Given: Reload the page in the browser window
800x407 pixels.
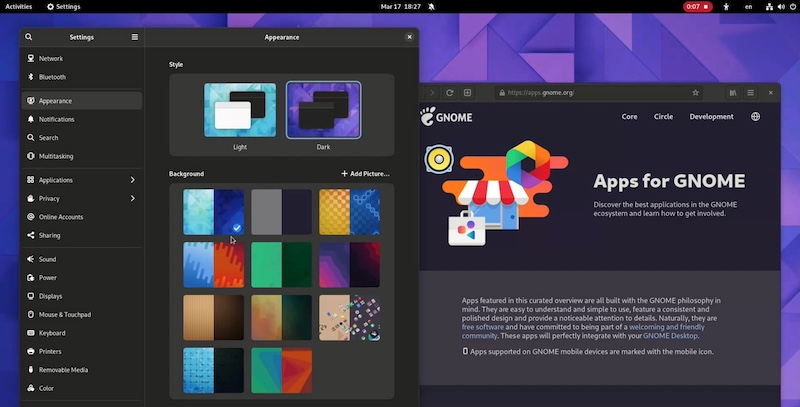Looking at the screenshot, I should pyautogui.click(x=449, y=92).
